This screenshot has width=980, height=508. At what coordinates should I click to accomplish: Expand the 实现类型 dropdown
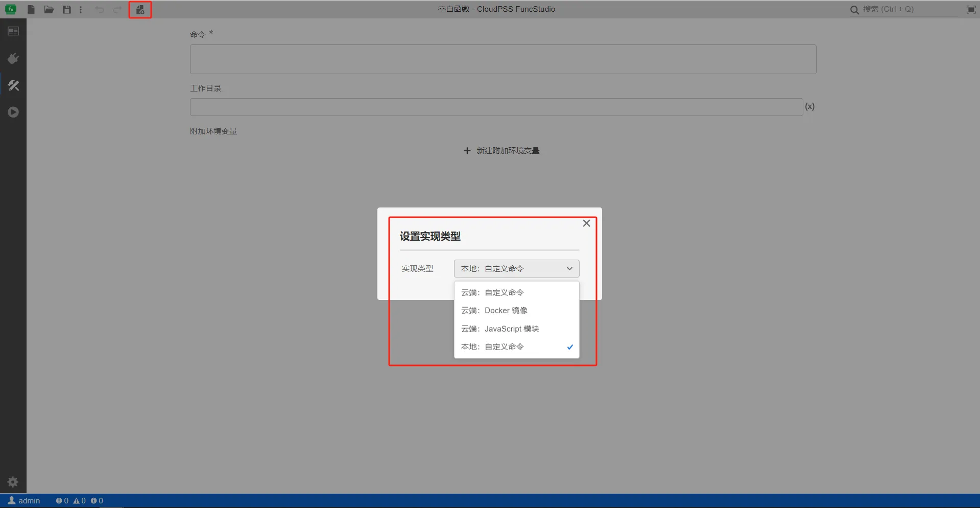(516, 269)
